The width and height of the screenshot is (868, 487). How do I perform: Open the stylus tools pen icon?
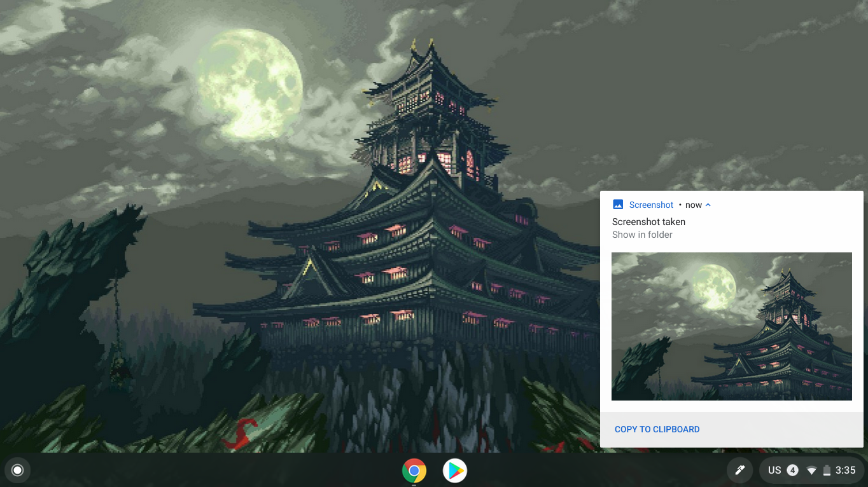coord(740,470)
